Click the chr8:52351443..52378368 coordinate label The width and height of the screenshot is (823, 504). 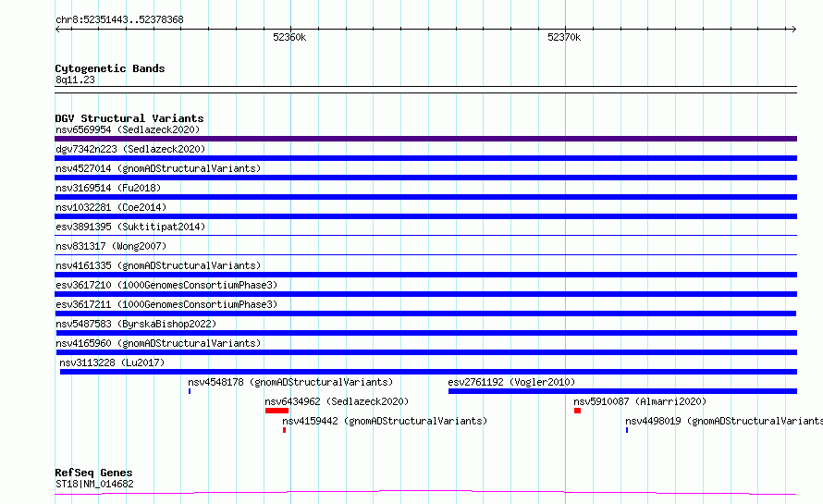[x=119, y=20]
